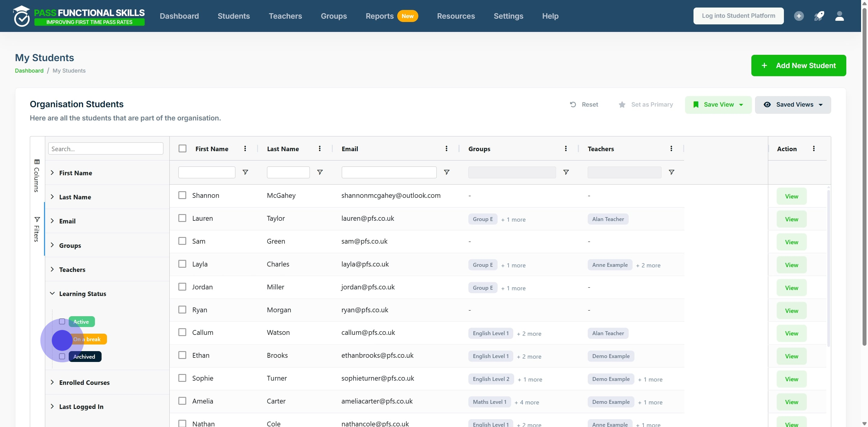Open the Saved Views dropdown
The width and height of the screenshot is (868, 427).
click(793, 105)
